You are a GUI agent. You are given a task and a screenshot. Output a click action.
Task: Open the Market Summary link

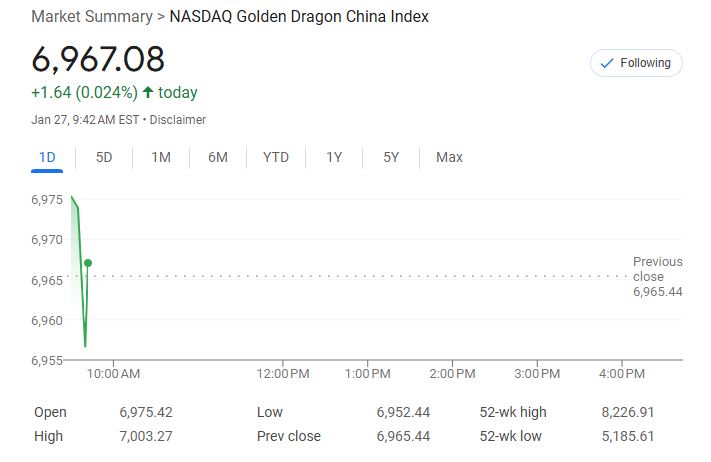[92, 17]
